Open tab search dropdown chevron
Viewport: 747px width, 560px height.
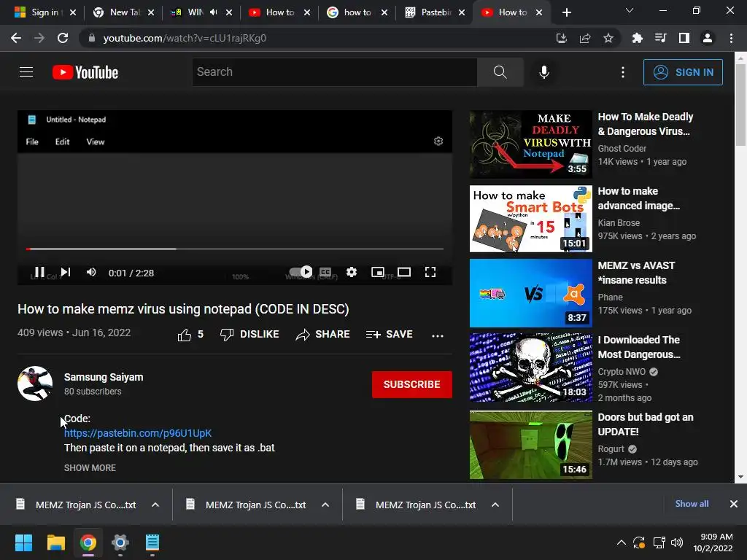tap(630, 10)
